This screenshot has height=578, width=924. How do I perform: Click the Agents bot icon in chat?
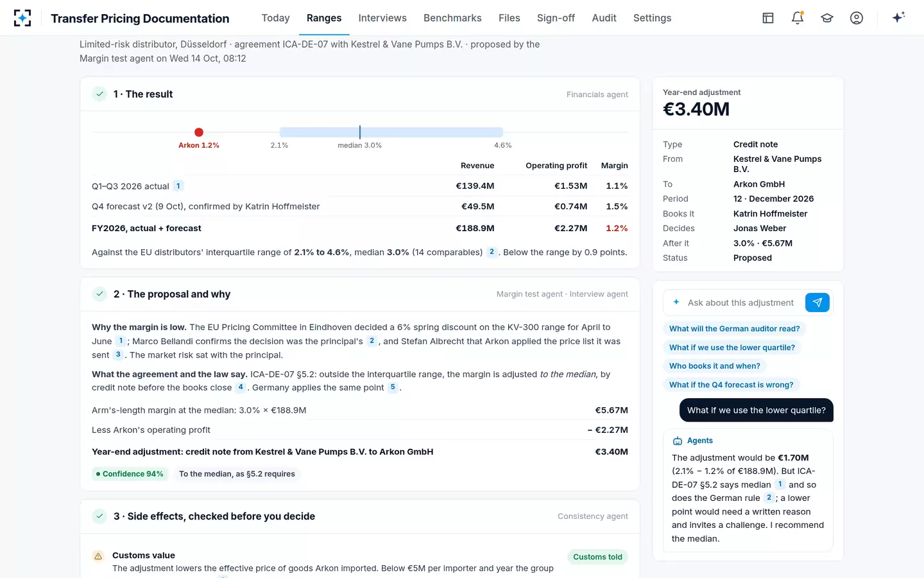[x=678, y=441]
